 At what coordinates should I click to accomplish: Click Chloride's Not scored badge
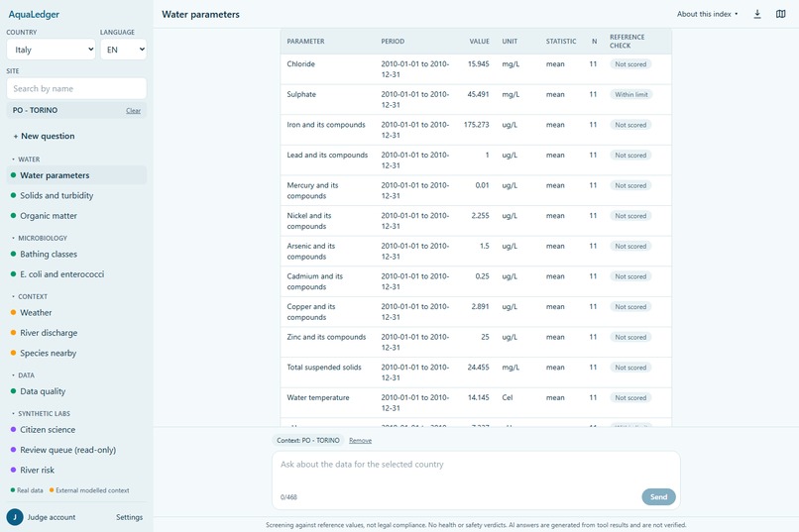(x=630, y=64)
